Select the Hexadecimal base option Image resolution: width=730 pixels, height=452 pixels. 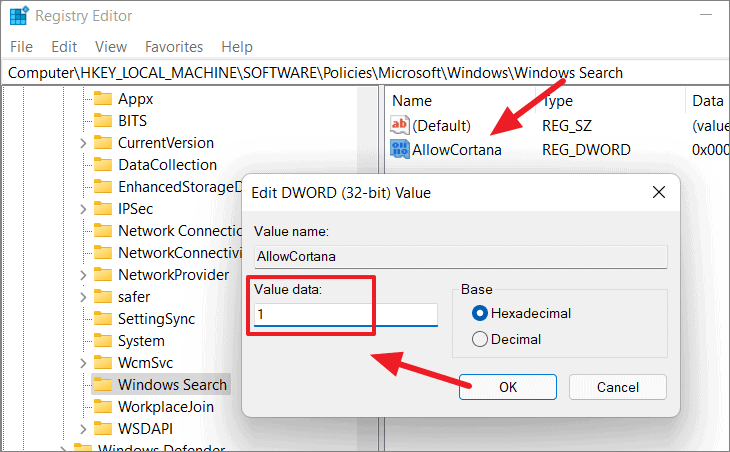[521, 313]
